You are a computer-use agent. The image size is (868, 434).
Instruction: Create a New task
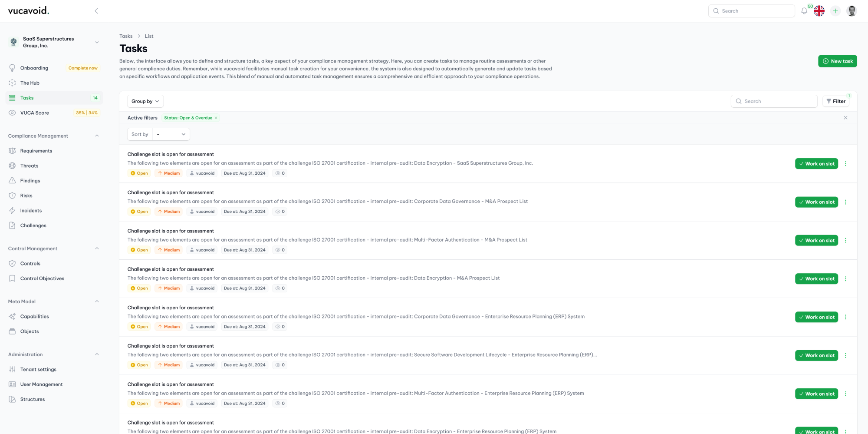click(838, 61)
